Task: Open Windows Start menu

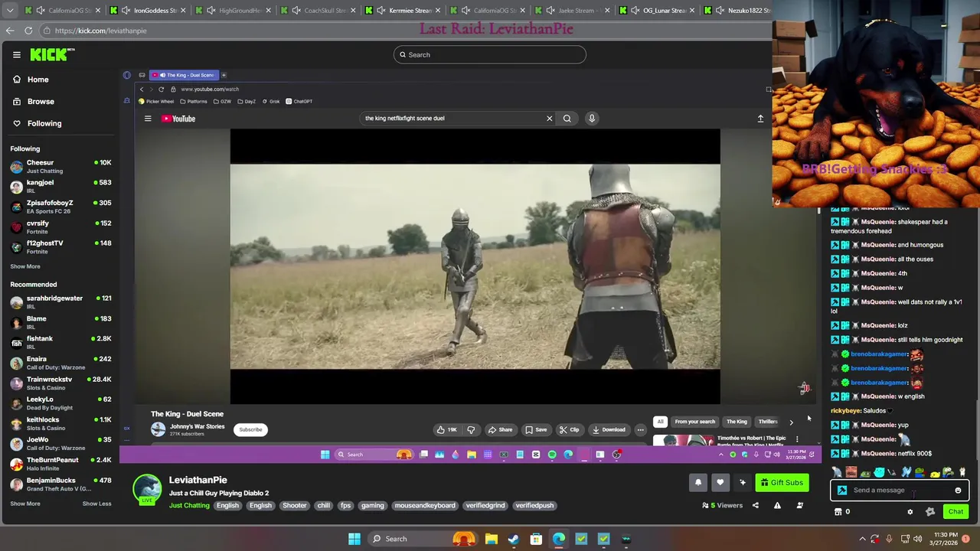Action: tap(354, 539)
